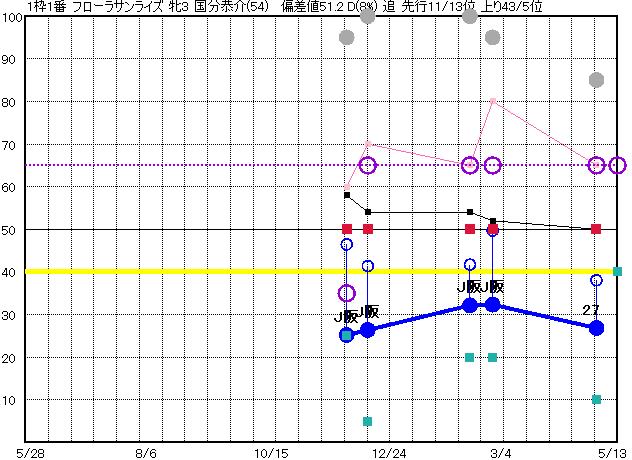Click the 100 label on the y-axis

click(11, 18)
